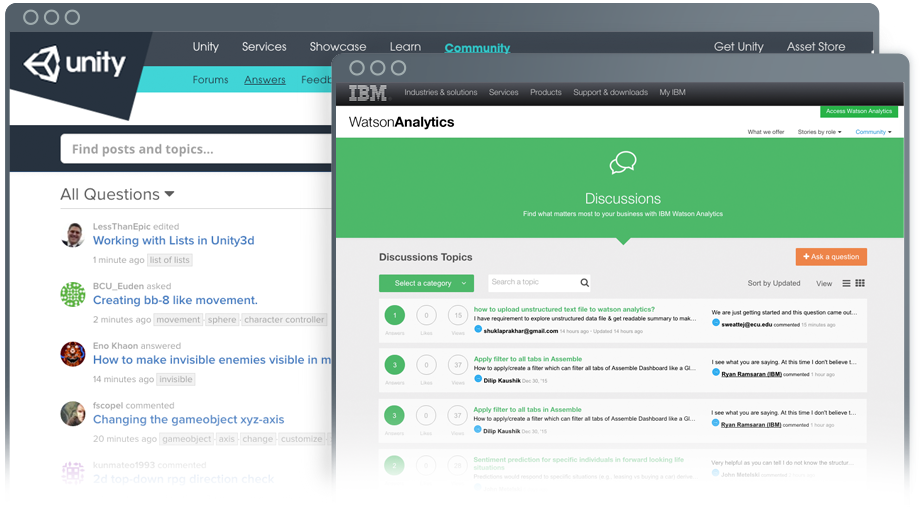Click the gameobject tag in Unity window
This screenshot has height=507, width=920.
(x=187, y=439)
